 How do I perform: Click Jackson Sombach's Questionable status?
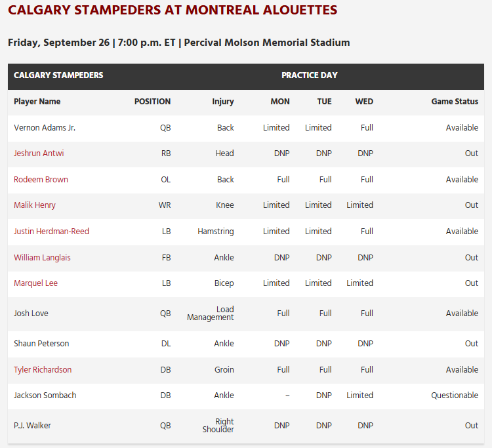pos(455,396)
